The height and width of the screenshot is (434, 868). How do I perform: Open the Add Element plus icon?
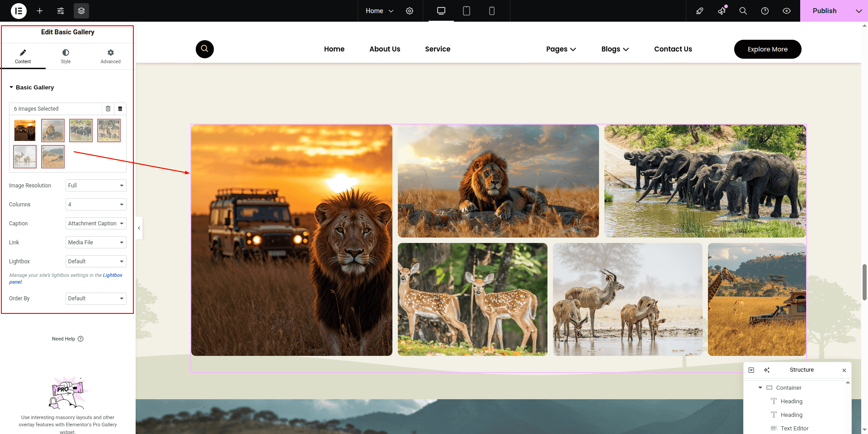click(x=40, y=11)
